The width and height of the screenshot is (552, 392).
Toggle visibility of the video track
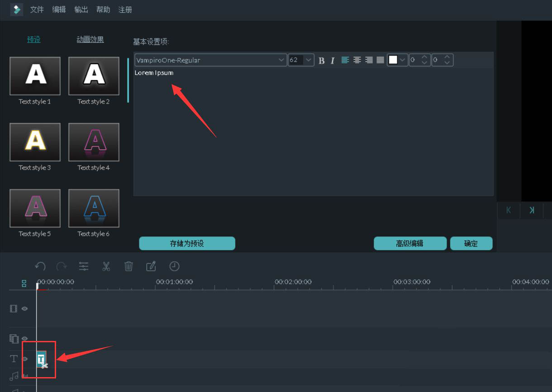pyautogui.click(x=25, y=309)
